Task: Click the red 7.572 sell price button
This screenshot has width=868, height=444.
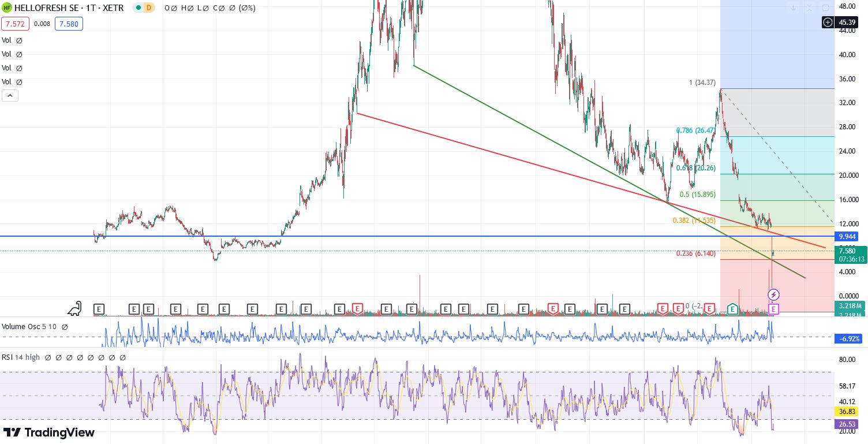Action: point(16,24)
